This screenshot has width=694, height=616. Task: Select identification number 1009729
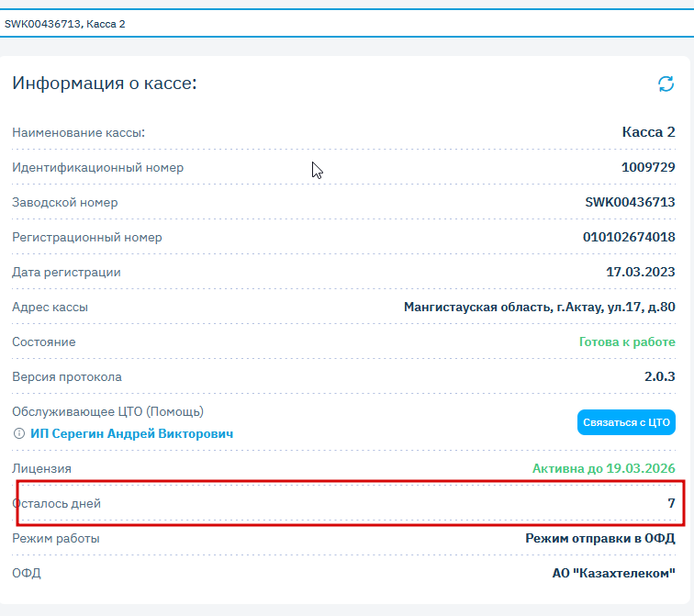648,167
